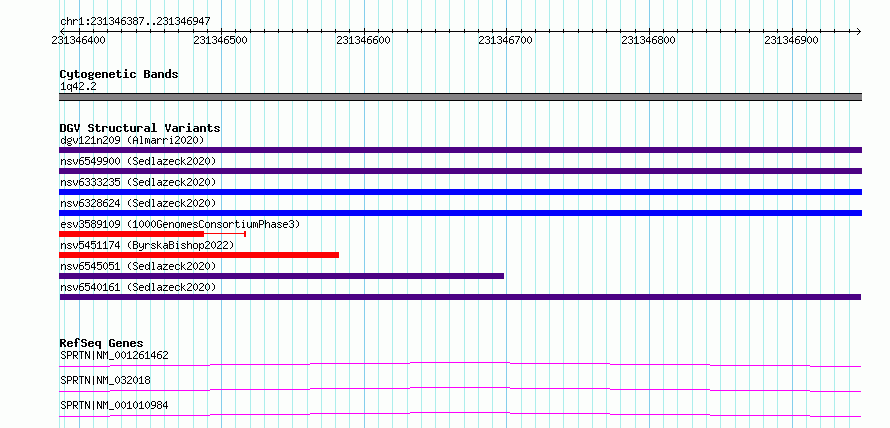Click the magenta line under SPRTN|NM_001261462

point(460,364)
